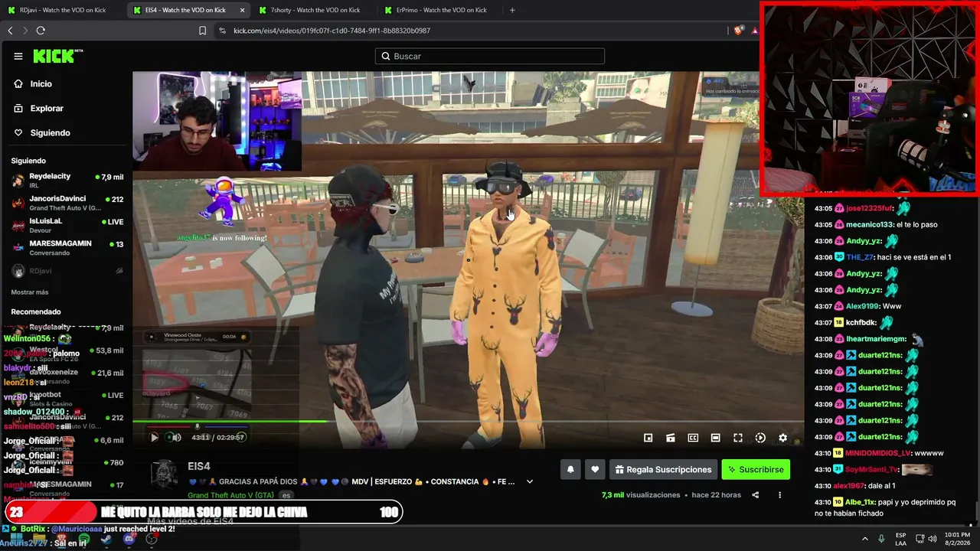The image size is (980, 551).
Task: View site information icon in address bar
Action: click(x=222, y=31)
